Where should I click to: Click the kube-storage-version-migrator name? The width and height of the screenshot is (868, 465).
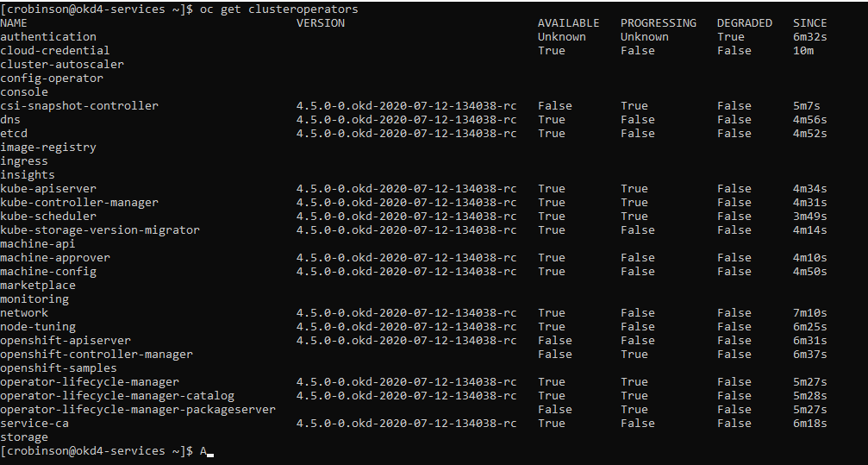[x=100, y=230]
